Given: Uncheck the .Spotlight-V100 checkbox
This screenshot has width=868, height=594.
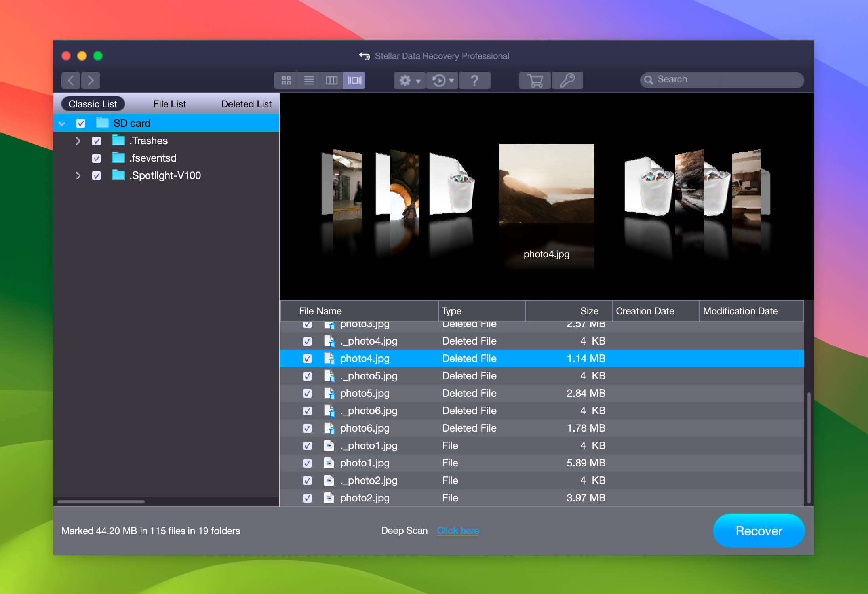Looking at the screenshot, I should point(97,176).
